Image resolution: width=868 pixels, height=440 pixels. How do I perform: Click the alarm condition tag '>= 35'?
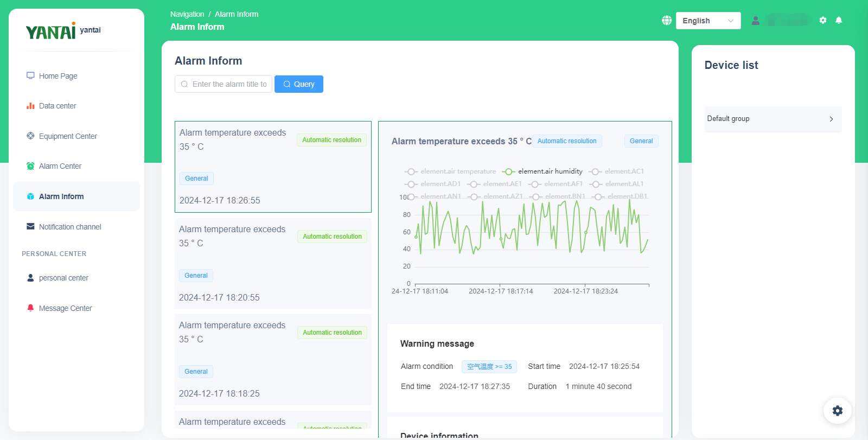tap(489, 367)
